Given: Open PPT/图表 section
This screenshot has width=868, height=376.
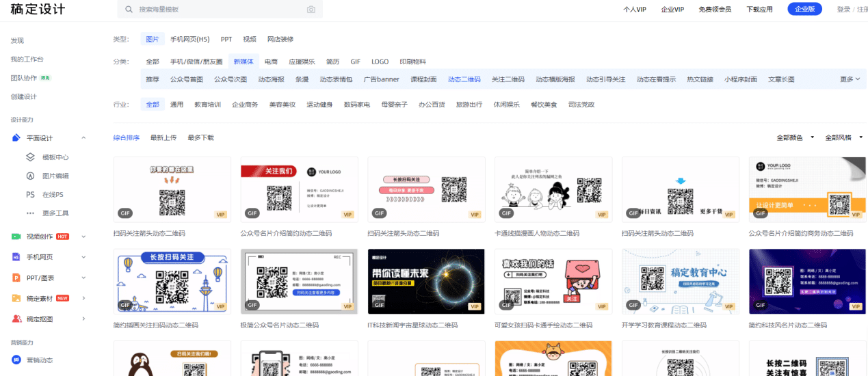Looking at the screenshot, I should [x=40, y=278].
